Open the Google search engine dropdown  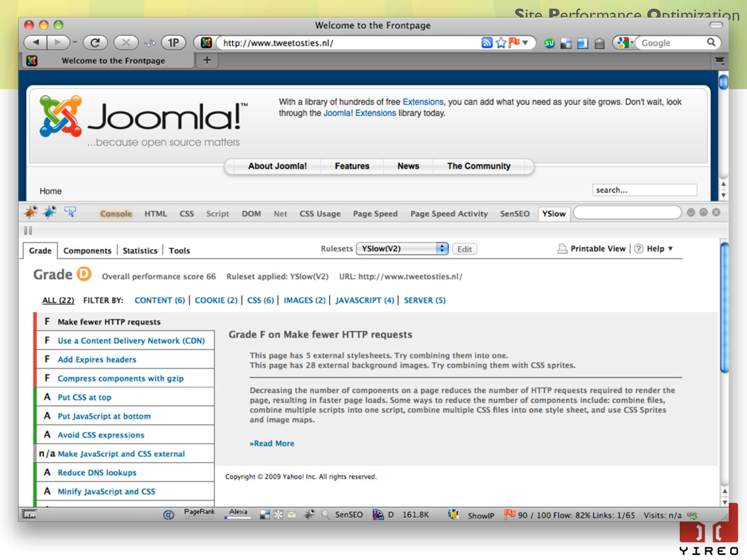pyautogui.click(x=624, y=43)
